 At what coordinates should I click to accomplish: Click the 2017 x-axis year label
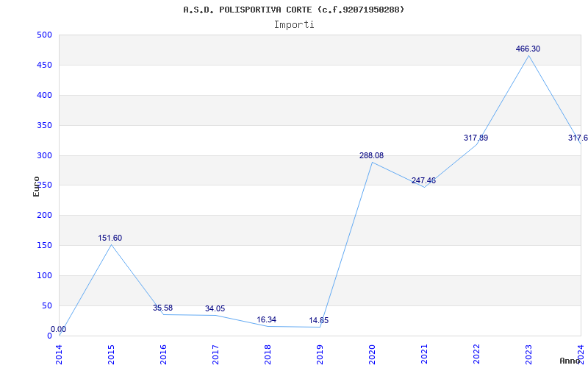coord(215,354)
